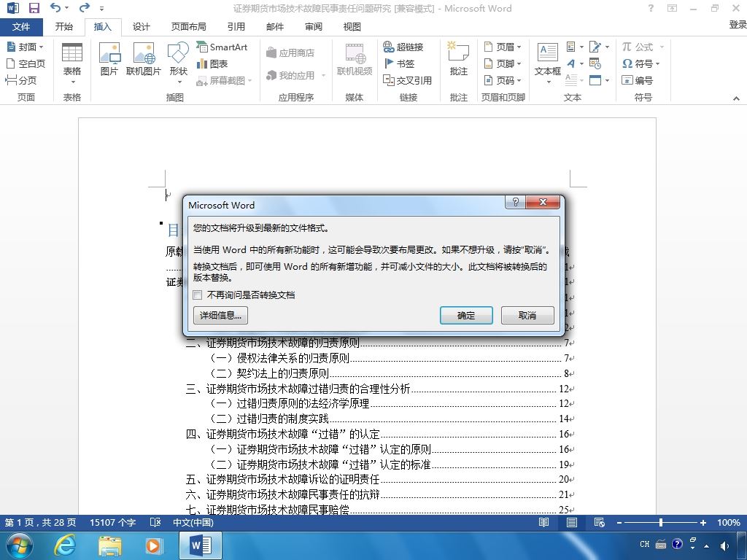Screen dimensions: 747x560
Task: Open the File (文件) tab
Action: click(21, 27)
